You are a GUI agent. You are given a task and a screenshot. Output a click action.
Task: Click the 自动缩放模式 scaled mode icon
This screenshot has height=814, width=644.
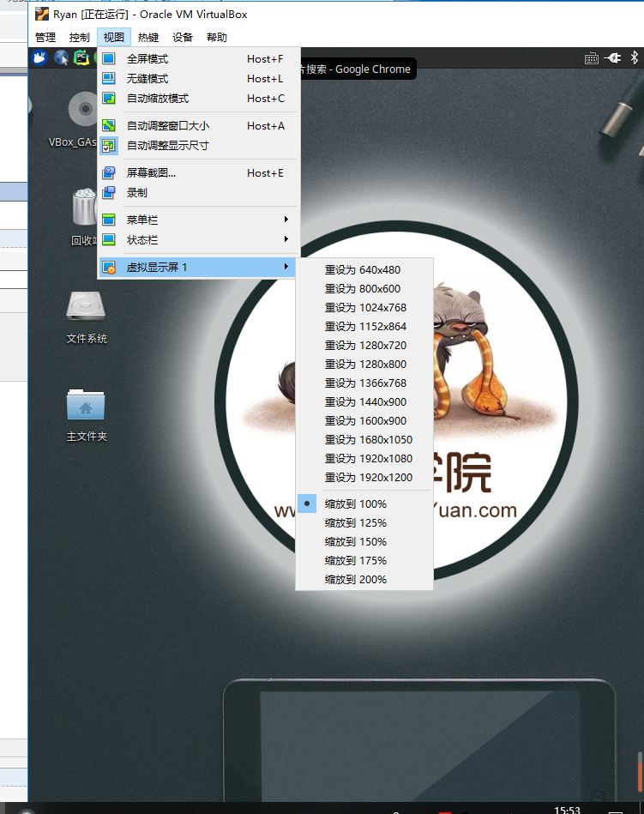tap(108, 98)
